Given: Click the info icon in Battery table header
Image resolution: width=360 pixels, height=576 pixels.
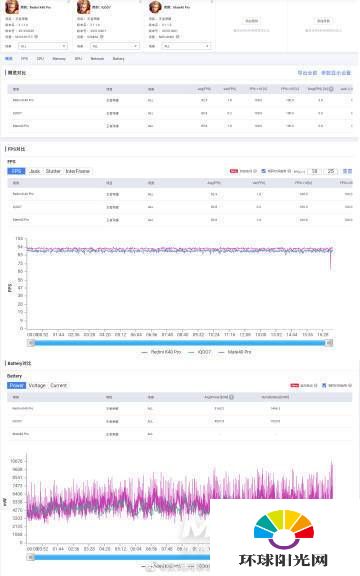Looking at the screenshot, I should 231,397.
